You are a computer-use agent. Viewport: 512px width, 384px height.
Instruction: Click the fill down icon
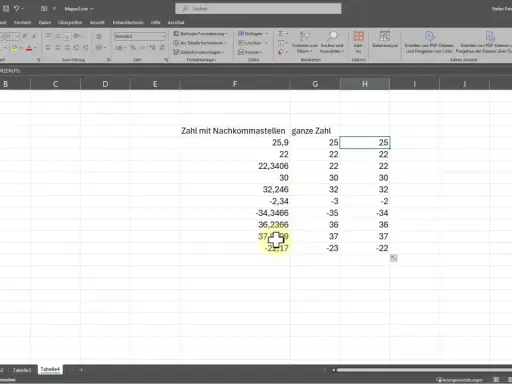point(281,43)
